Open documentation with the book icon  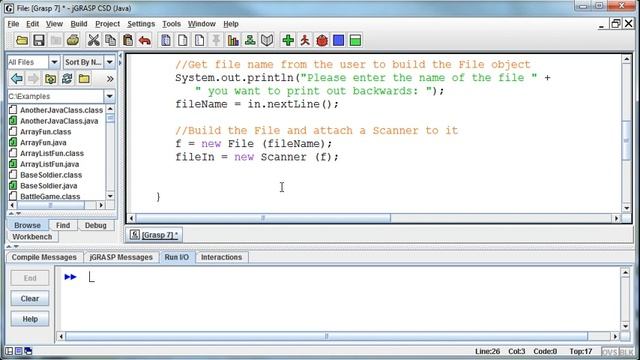tap(267, 40)
